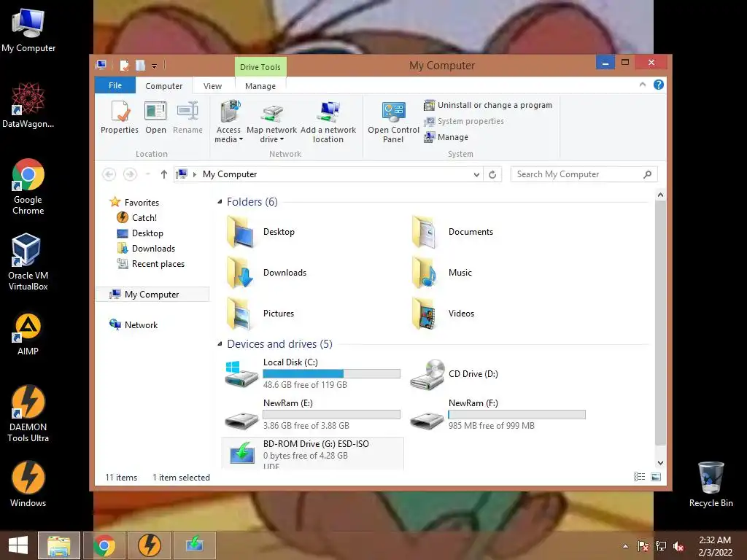Open Google Chrome desktop shortcut

point(28,187)
